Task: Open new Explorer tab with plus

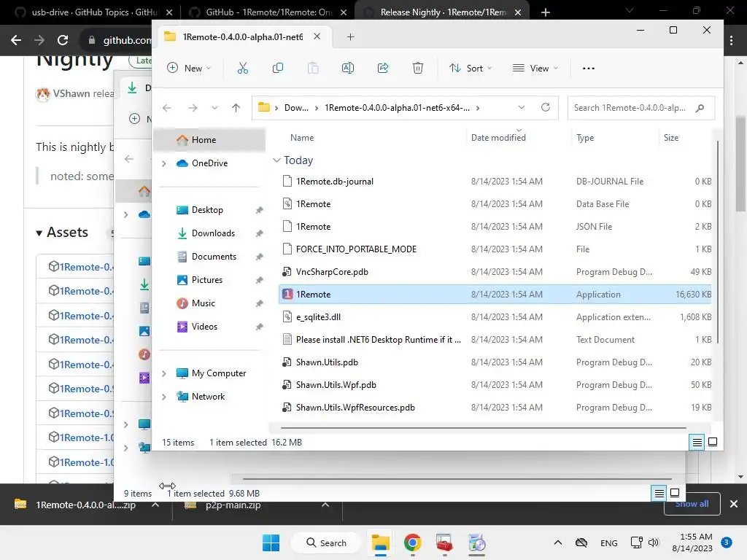Action: [351, 36]
